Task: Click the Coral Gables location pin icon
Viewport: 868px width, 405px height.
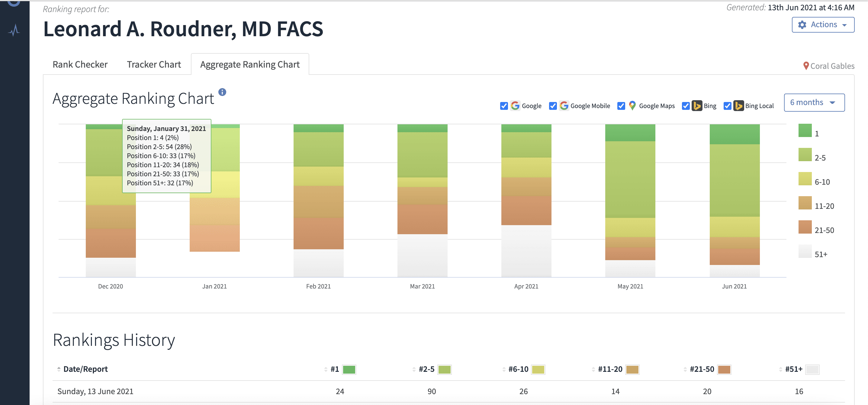Action: (806, 66)
